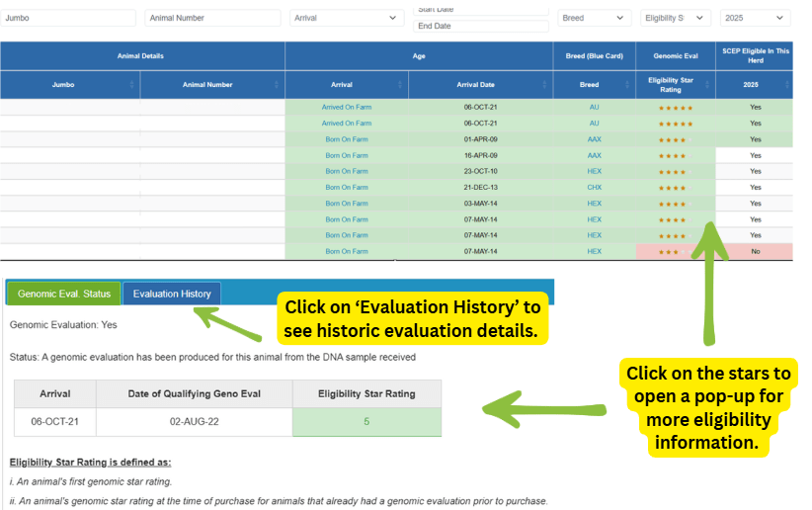Image resolution: width=812 pixels, height=510 pixels.
Task: Sort the Arrival Date column
Action: 543,85
